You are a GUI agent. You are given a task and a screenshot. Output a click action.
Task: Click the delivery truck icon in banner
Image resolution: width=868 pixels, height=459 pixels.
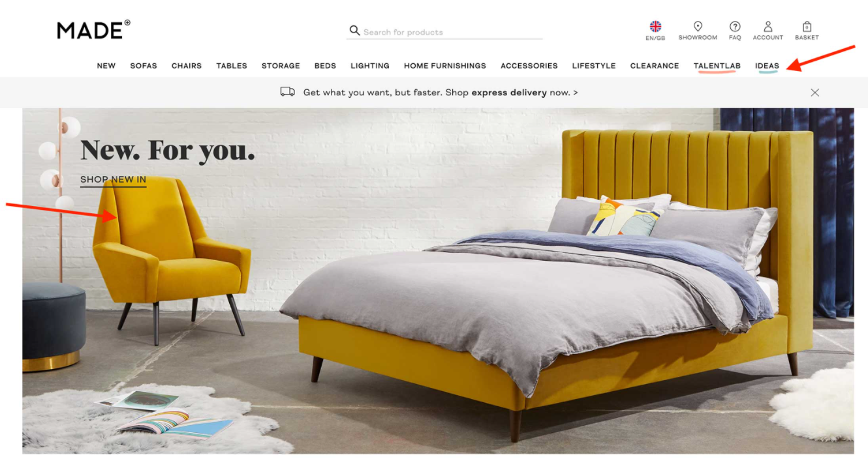point(287,92)
